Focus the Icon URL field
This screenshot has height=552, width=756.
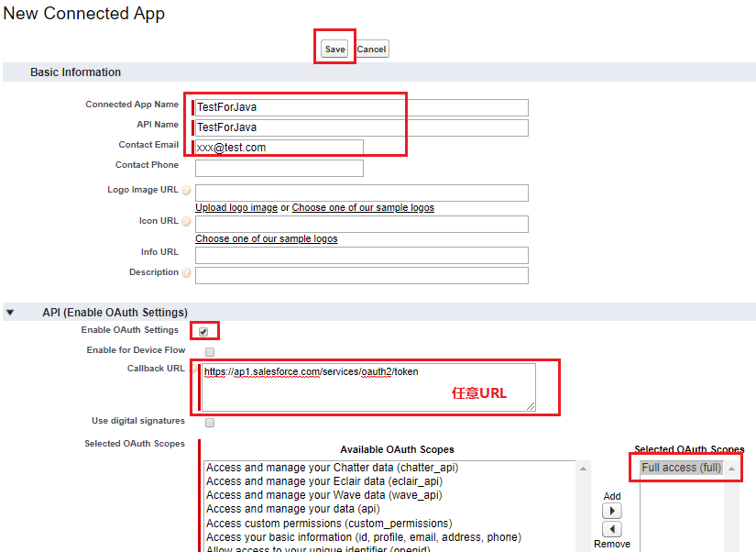tap(362, 224)
